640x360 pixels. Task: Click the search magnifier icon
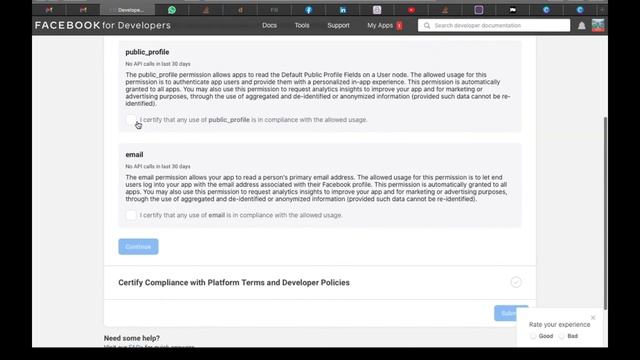pos(427,26)
